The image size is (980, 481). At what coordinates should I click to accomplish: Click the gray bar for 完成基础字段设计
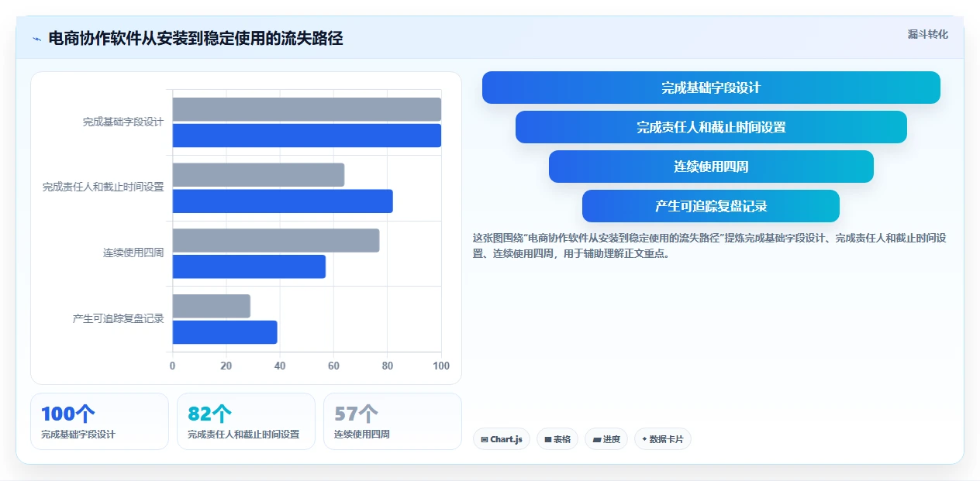pyautogui.click(x=306, y=109)
